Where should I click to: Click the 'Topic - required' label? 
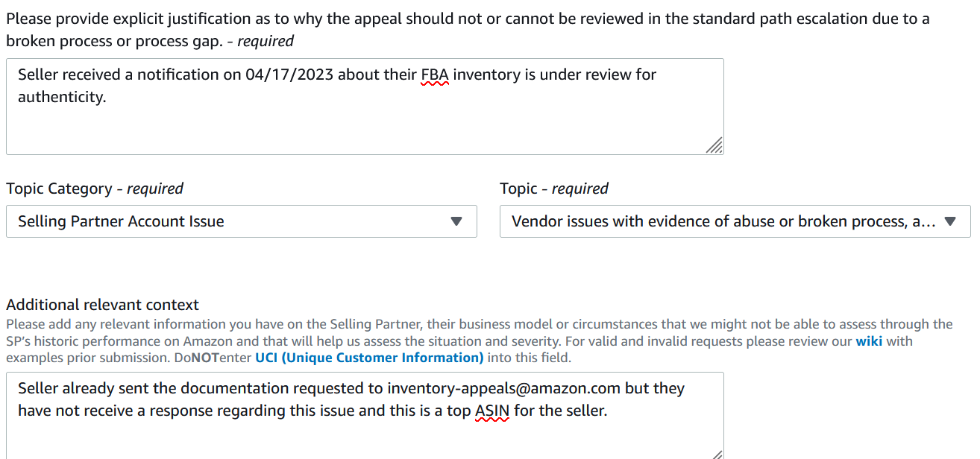tap(554, 189)
